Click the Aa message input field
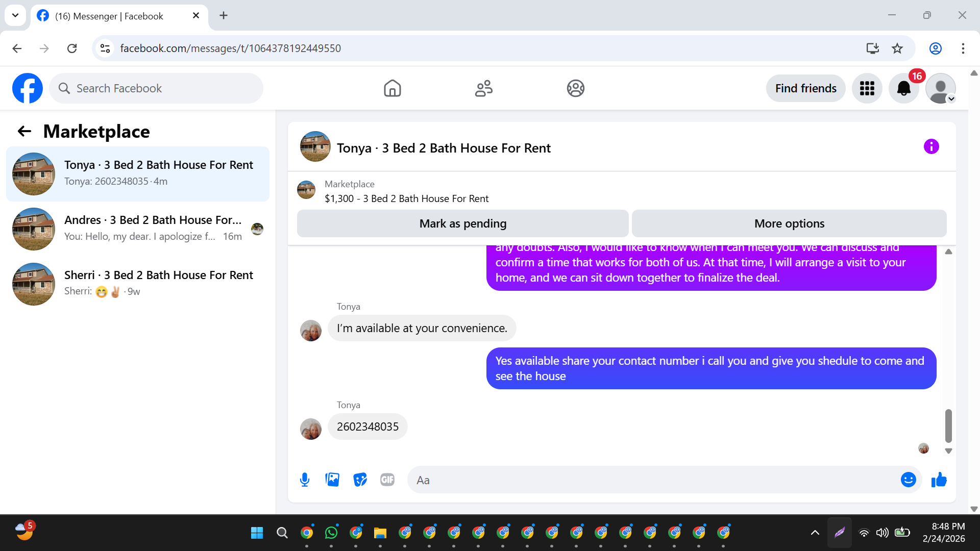Viewport: 980px width, 551px height. [x=653, y=480]
